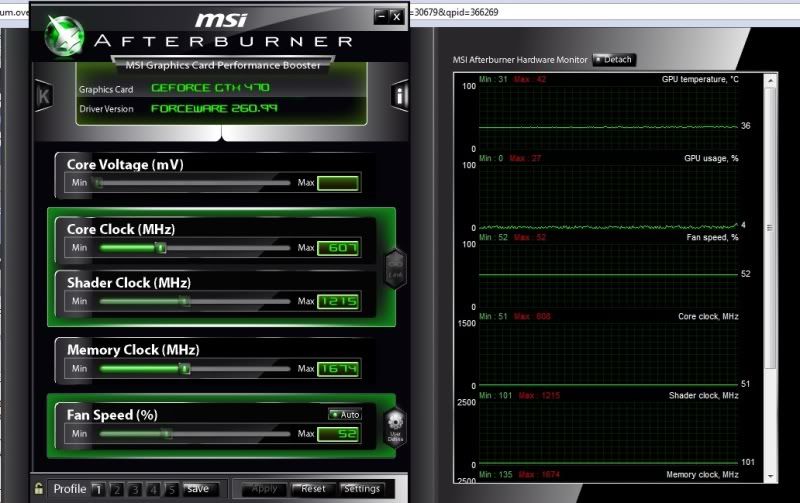Click the Fan Speed slider handle
Viewport: 800px width, 503px height.
click(x=167, y=434)
